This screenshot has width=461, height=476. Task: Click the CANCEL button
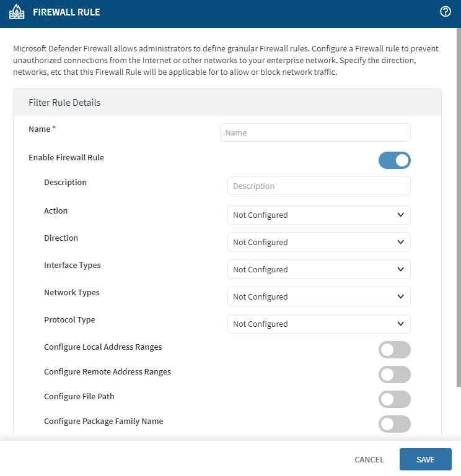369,460
